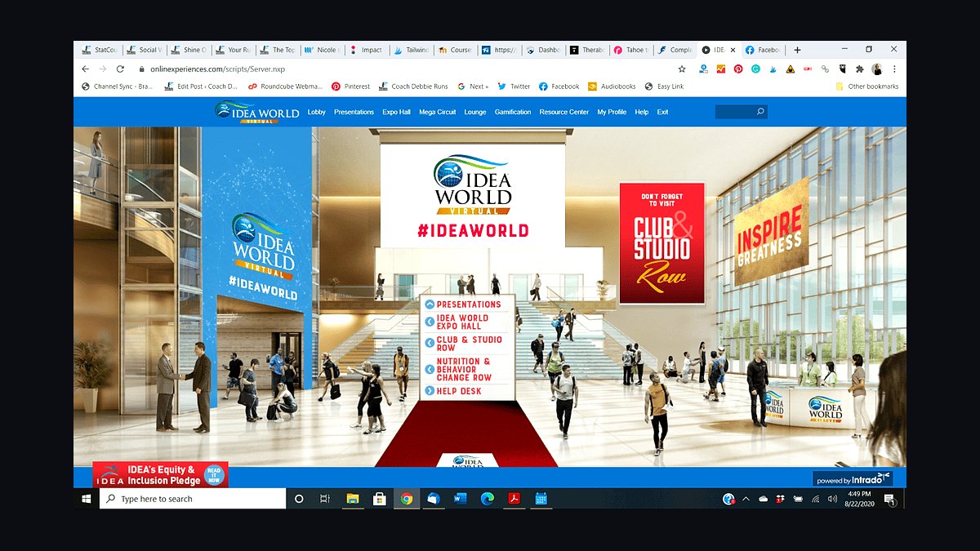
Task: Switch to the Facebook browser tab
Action: (764, 50)
